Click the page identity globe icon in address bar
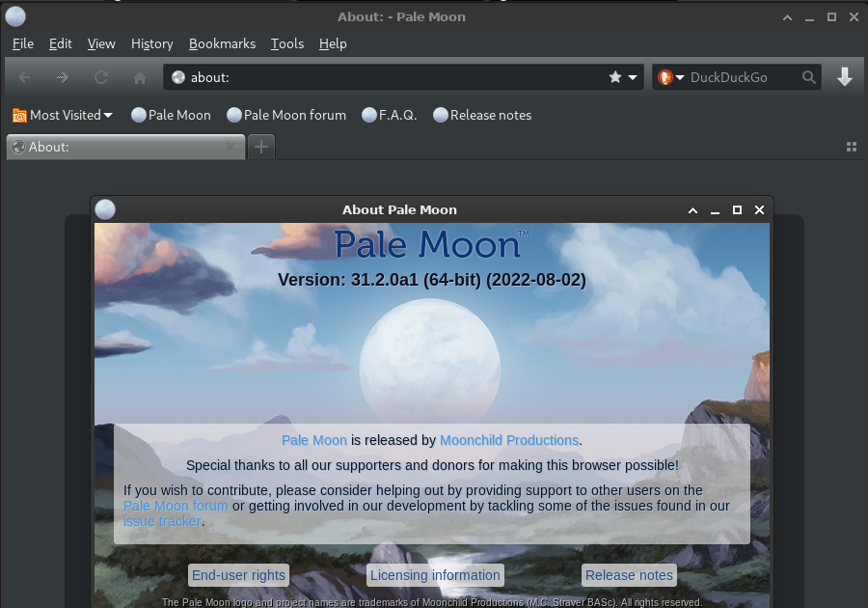This screenshot has height=608, width=868. coord(177,77)
